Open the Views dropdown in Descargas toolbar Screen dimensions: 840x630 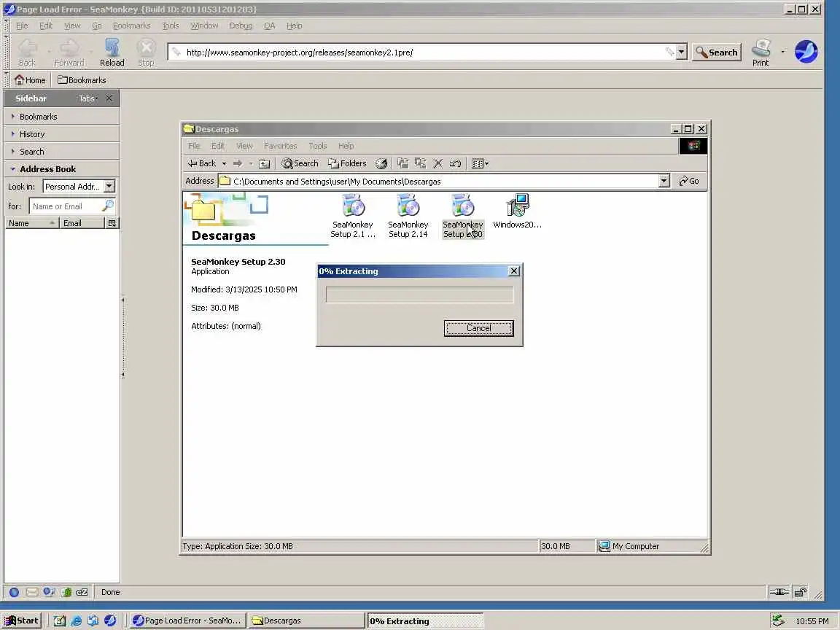(480, 163)
